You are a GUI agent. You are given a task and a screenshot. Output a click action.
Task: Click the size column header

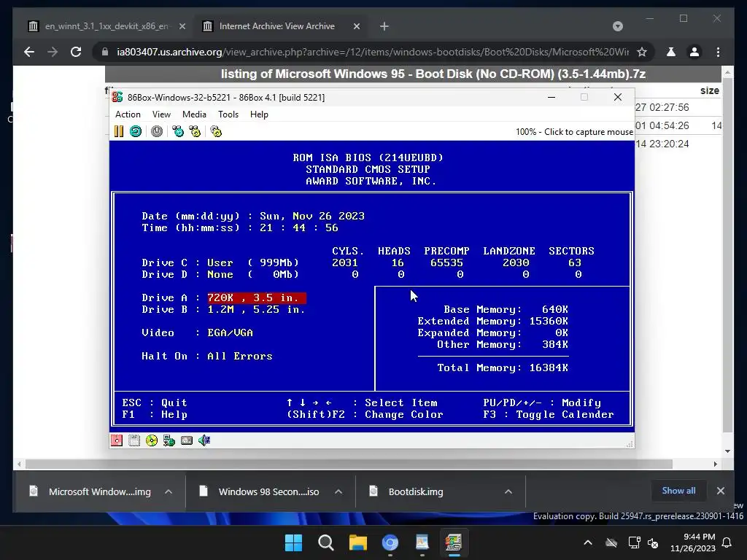[709, 90]
